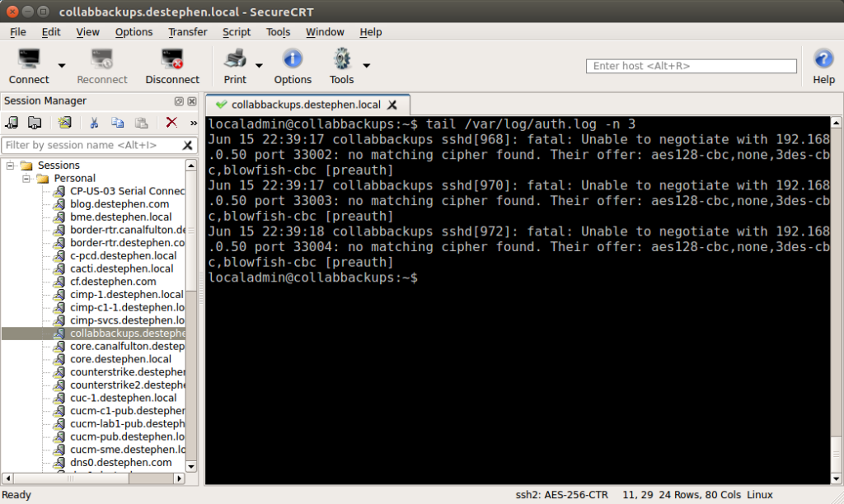844x504 pixels.
Task: Open the File menu
Action: point(18,32)
